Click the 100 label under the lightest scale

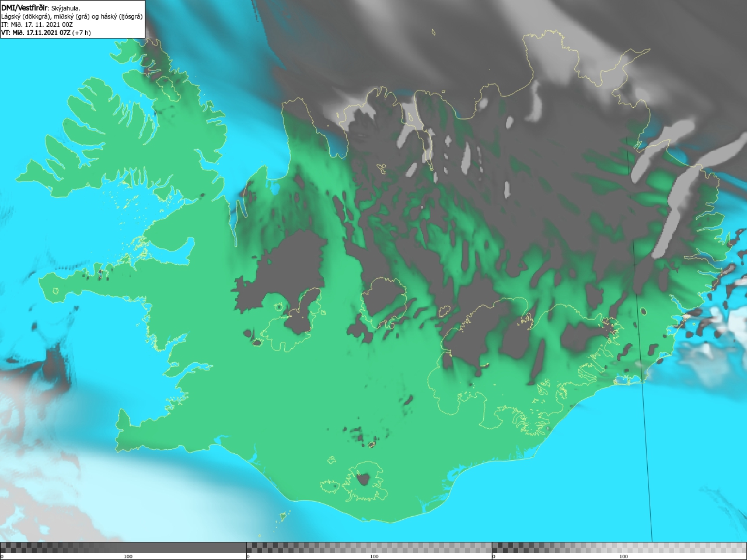point(623,556)
